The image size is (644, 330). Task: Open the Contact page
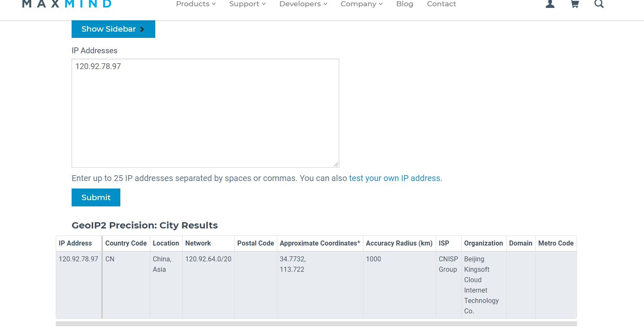point(441,4)
